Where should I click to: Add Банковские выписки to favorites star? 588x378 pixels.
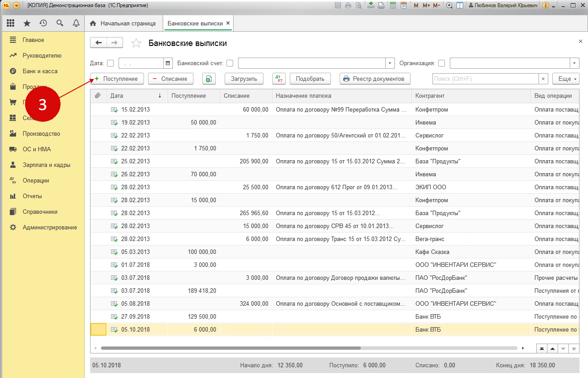(136, 43)
